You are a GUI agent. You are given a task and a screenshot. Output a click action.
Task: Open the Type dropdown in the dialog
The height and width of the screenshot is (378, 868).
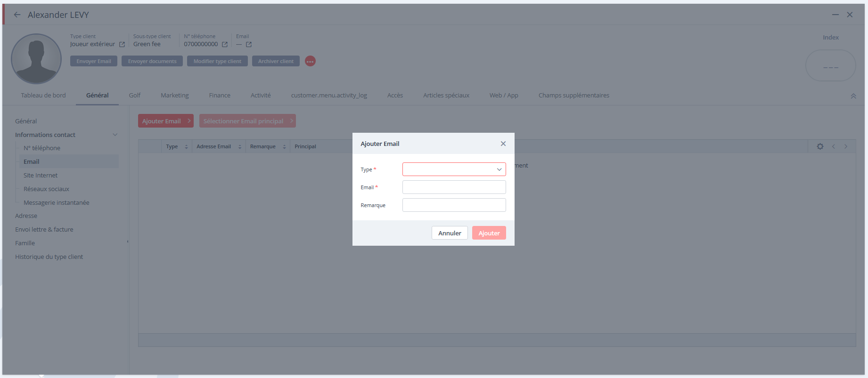point(454,169)
